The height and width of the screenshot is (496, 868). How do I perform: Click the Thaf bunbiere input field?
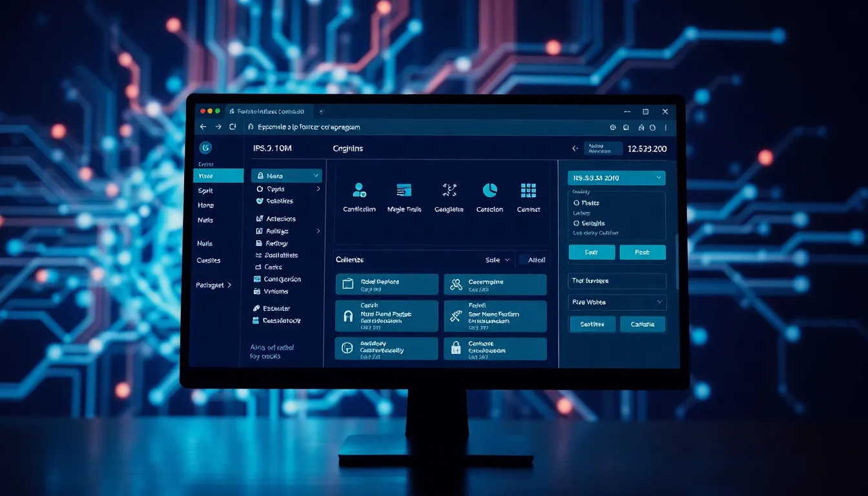617,281
